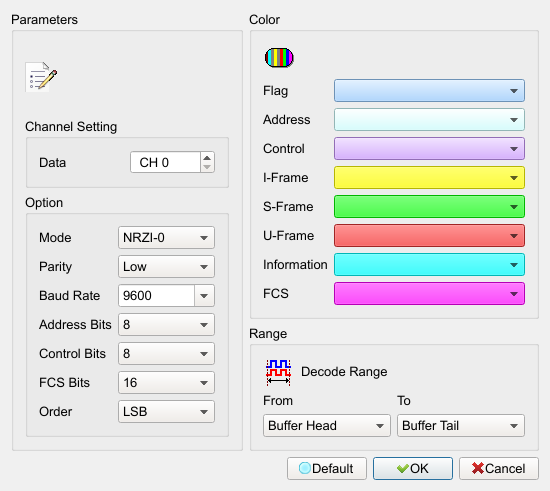The height and width of the screenshot is (491, 550).
Task: Click the Default button
Action: (x=327, y=469)
